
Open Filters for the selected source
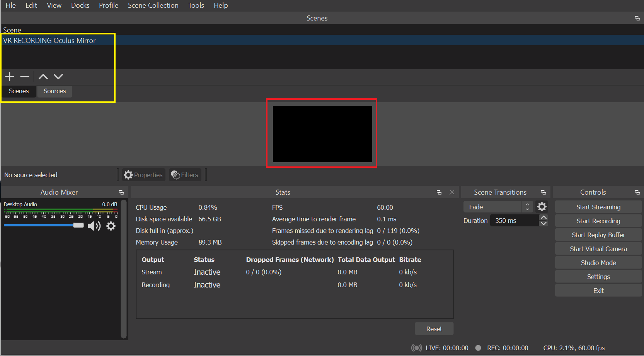[x=185, y=175]
